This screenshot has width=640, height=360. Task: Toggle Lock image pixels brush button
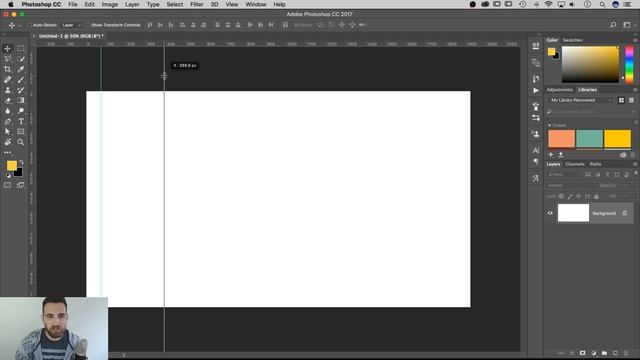click(570, 196)
